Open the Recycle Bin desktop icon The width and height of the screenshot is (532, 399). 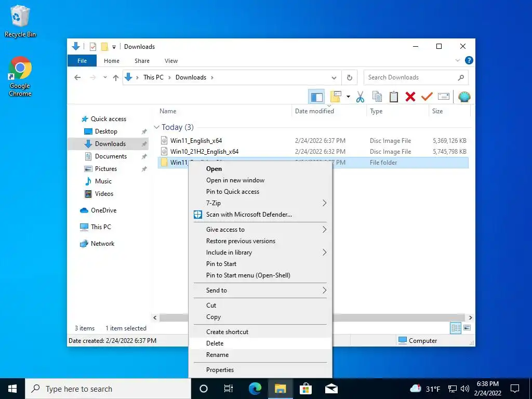20,21
